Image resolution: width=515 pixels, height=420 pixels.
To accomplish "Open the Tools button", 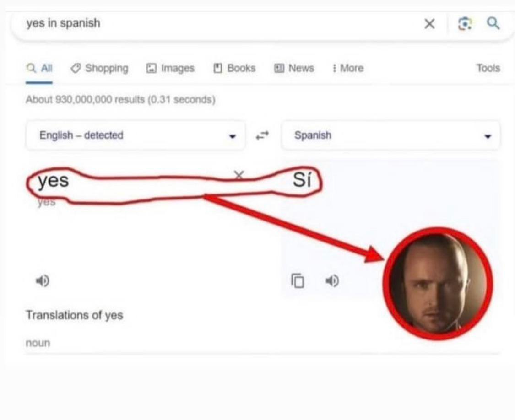I will pyautogui.click(x=488, y=68).
